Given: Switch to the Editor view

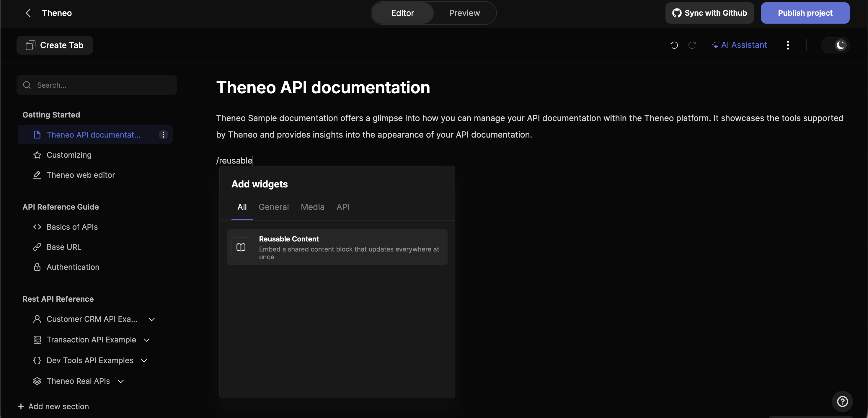Looking at the screenshot, I should coord(402,13).
